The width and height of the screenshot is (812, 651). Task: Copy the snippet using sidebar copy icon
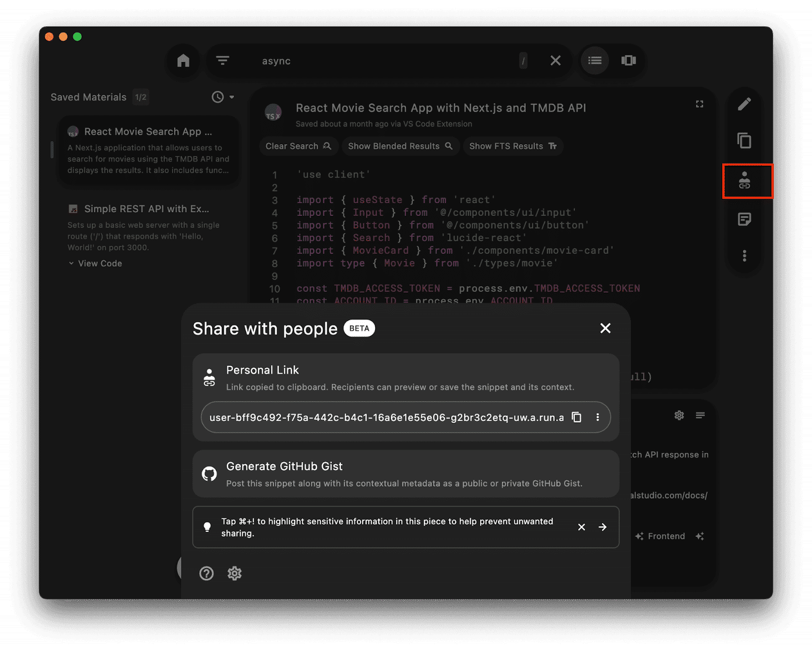coord(744,141)
